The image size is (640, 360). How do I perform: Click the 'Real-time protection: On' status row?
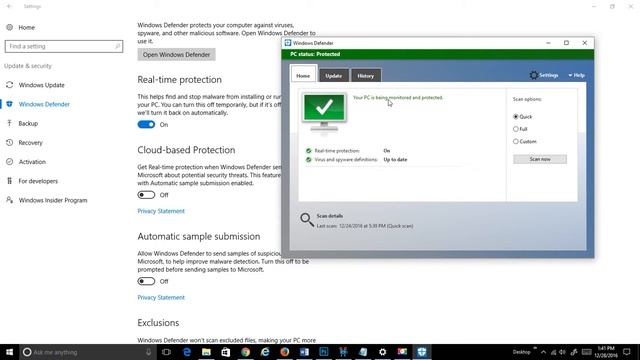[348, 151]
